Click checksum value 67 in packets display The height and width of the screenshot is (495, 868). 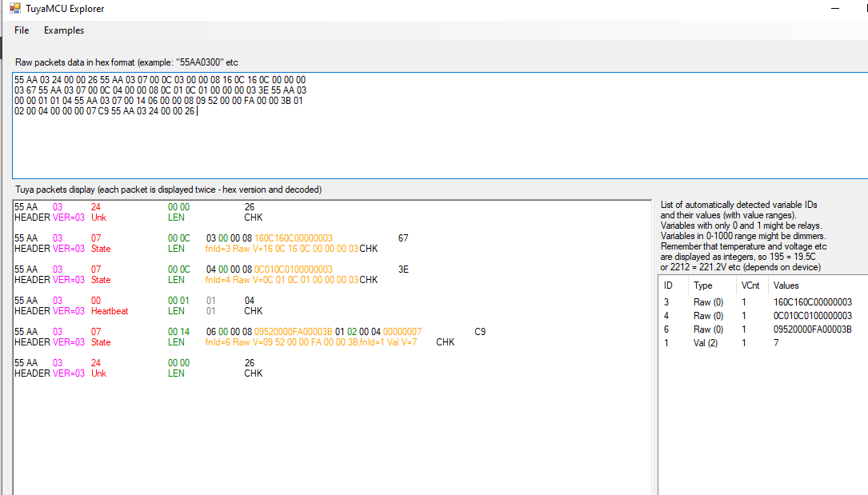click(403, 238)
